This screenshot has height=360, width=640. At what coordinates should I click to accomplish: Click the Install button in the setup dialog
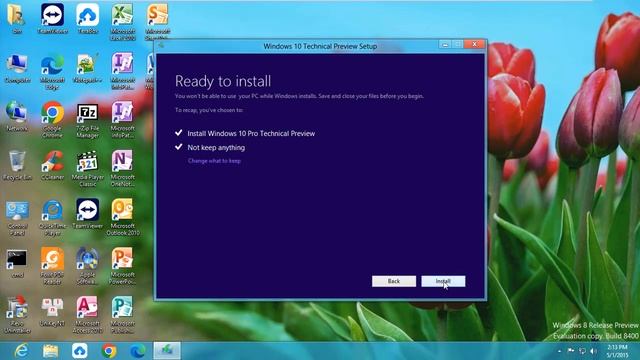(443, 281)
